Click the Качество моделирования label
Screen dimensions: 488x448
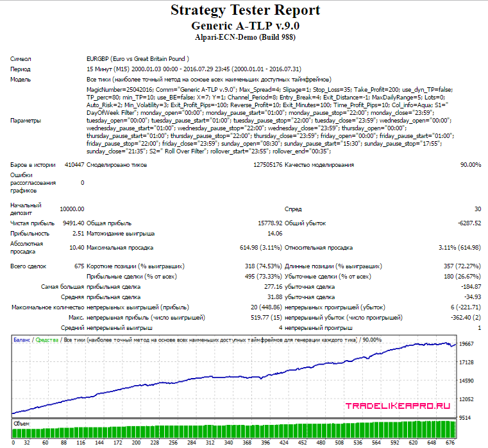(x=319, y=165)
